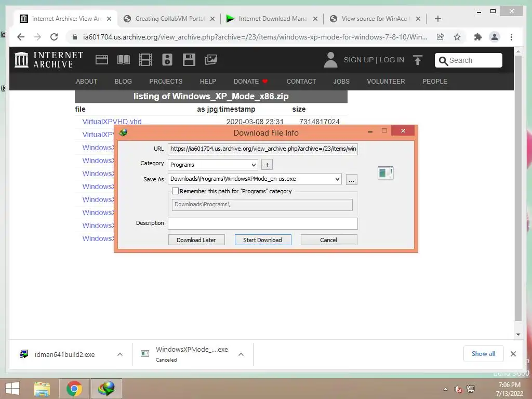Open the PROJECTS menu item
Viewport: 532px width, 399px height.
point(166,82)
